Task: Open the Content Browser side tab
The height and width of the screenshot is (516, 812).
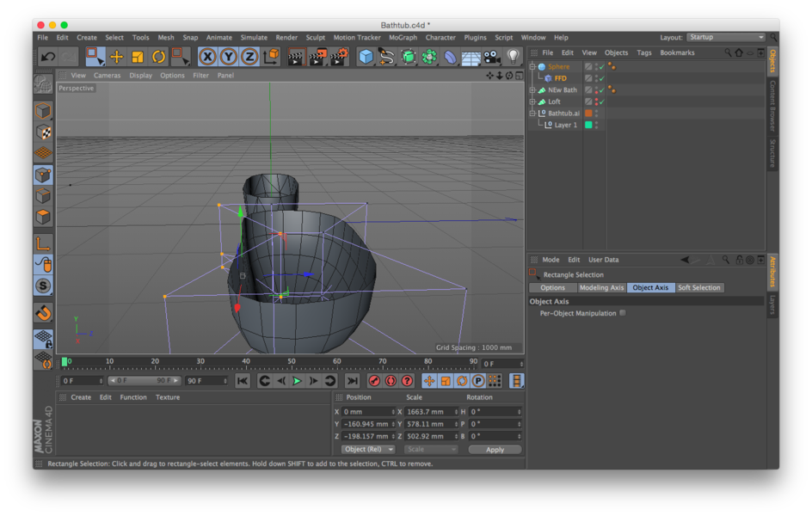Action: point(772,106)
